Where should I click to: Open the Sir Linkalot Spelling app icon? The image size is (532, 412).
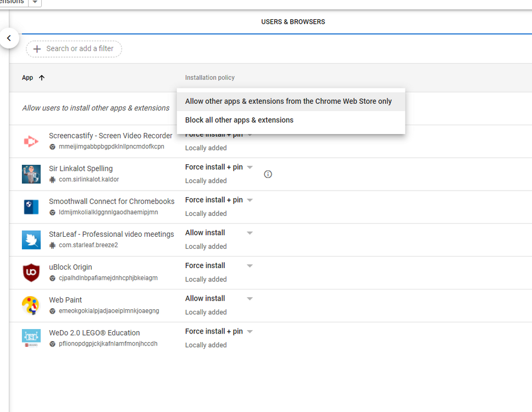click(31, 174)
